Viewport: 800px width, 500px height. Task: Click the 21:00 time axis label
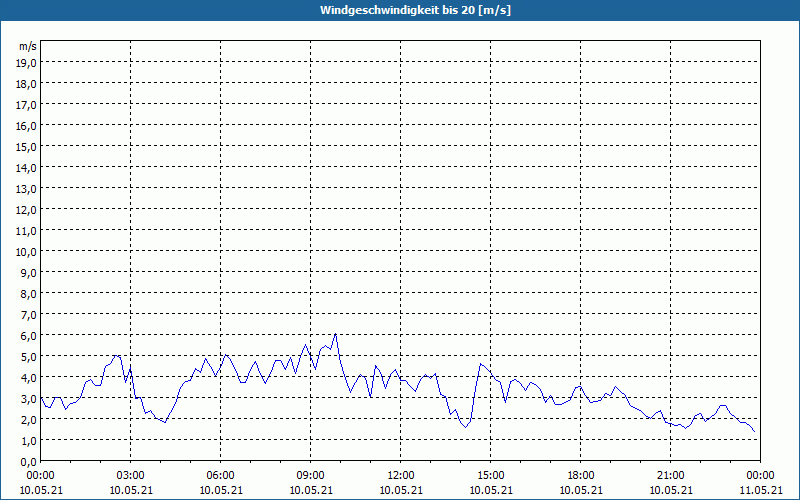pos(671,476)
